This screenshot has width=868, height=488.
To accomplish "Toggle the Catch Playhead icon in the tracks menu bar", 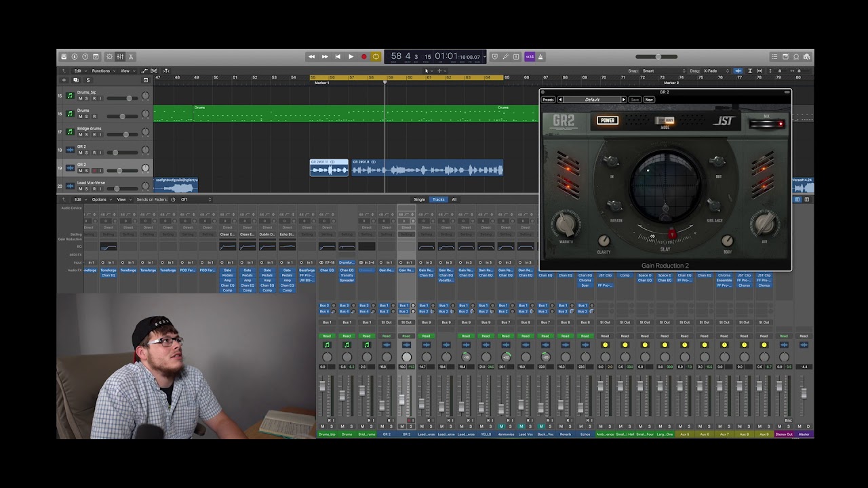I will [x=166, y=70].
